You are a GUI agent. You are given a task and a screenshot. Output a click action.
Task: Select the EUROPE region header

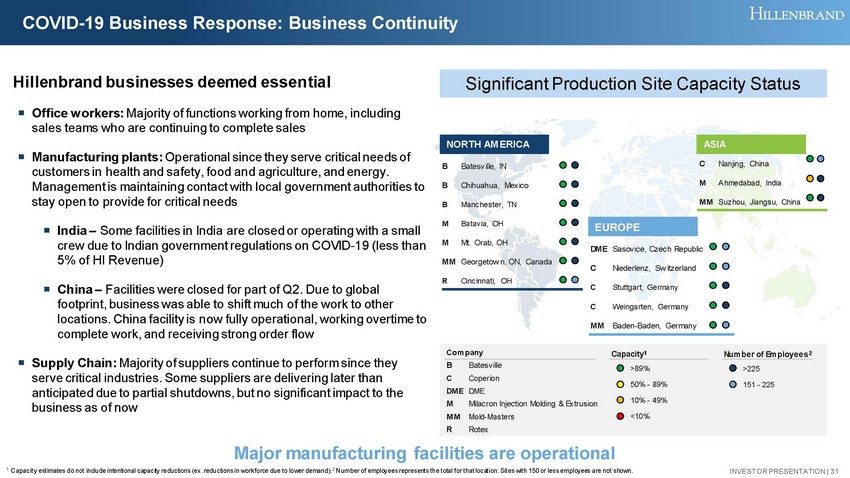point(638,227)
